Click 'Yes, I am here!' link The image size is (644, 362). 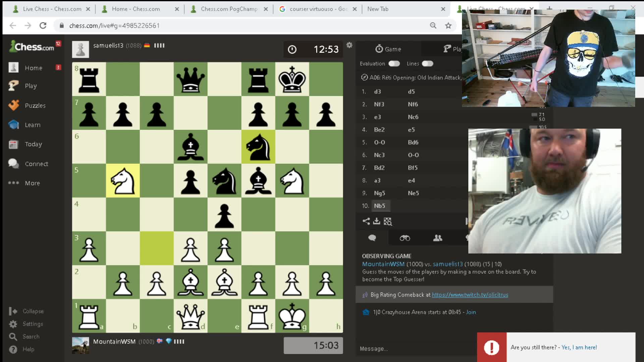[579, 347]
